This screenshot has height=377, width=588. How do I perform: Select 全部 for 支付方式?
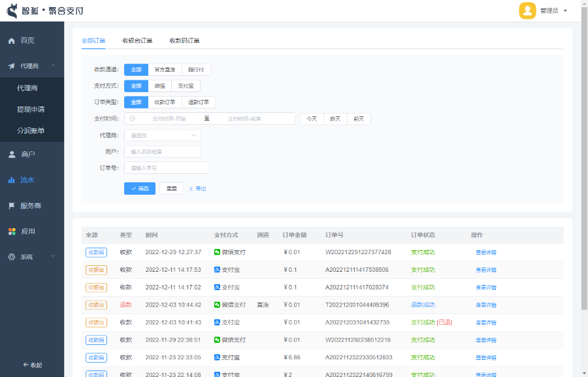136,86
